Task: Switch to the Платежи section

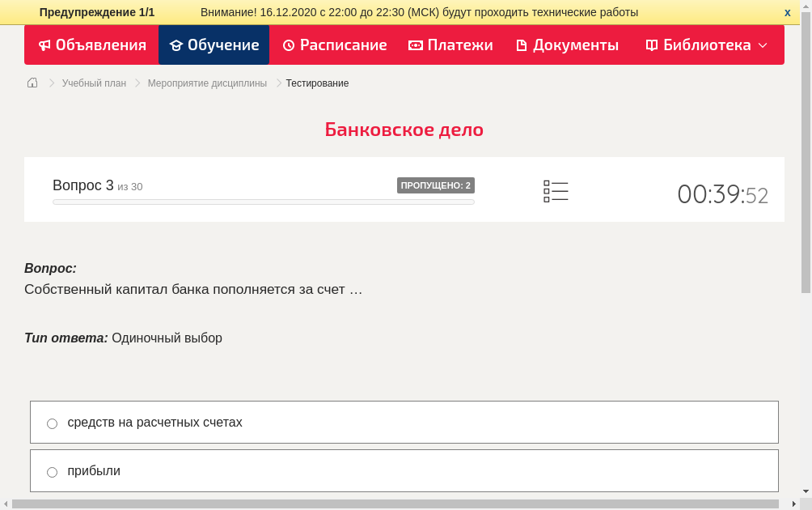Action: pos(450,45)
